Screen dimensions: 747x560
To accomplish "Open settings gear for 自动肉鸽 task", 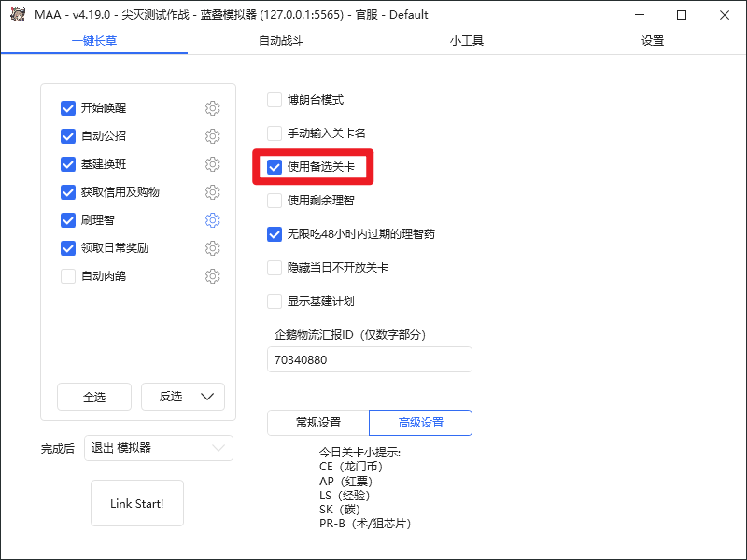I will click(x=212, y=276).
